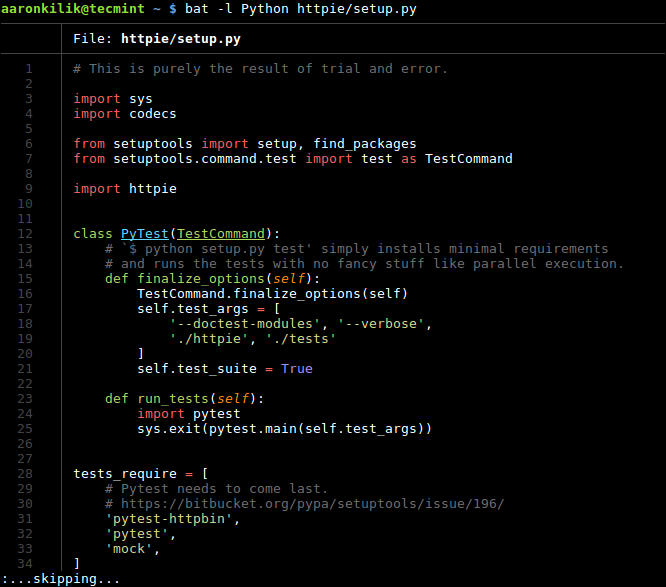Image resolution: width=666 pixels, height=587 pixels.
Task: Click the 'mock' string on line 33
Action: pos(129,549)
